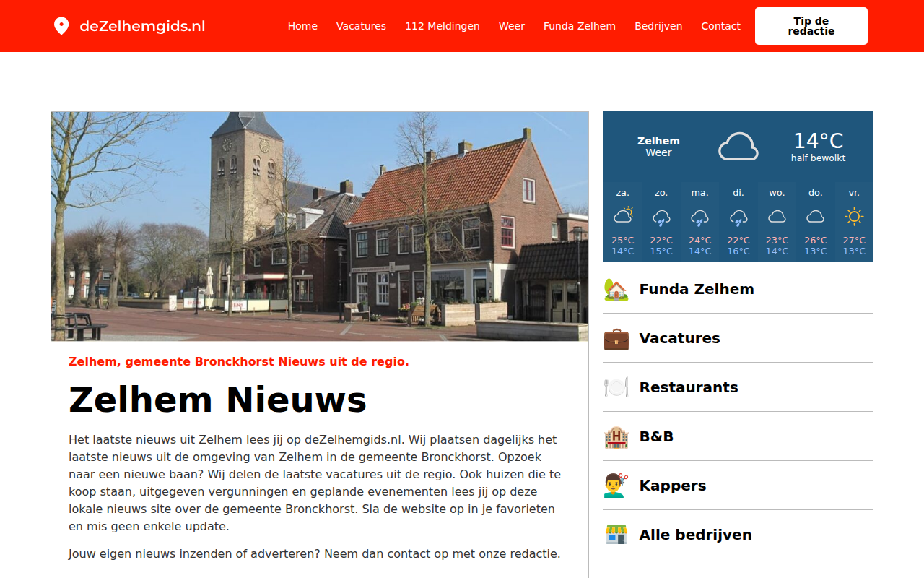Go to the Home menu item

coord(302,26)
